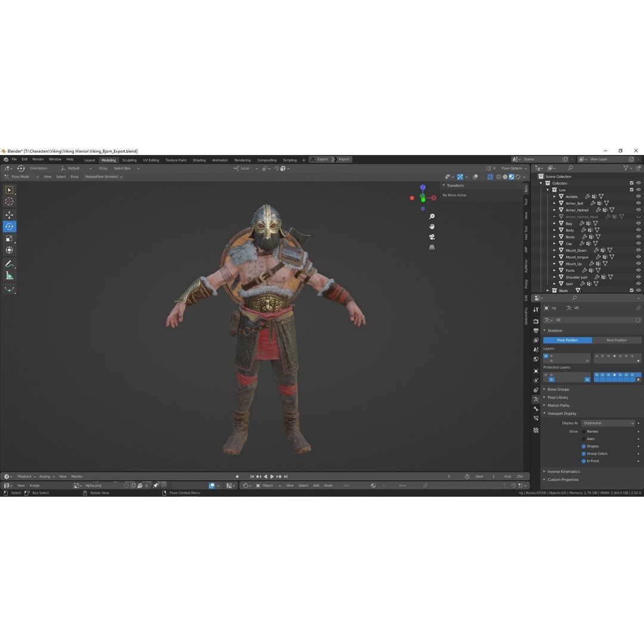Viewport: 644px width, 644px height.
Task: Click the viewport zoom magnifier gizmo
Action: tap(432, 216)
